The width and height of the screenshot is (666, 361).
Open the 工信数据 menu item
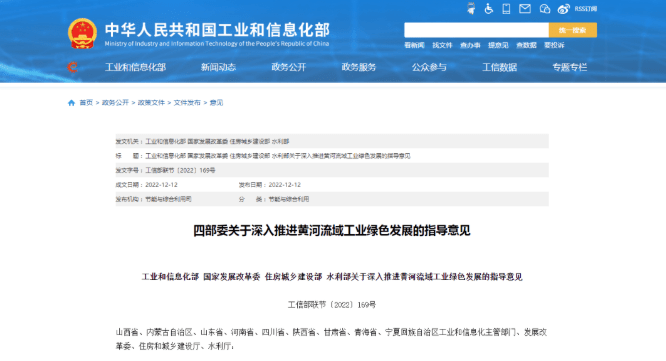tap(500, 67)
